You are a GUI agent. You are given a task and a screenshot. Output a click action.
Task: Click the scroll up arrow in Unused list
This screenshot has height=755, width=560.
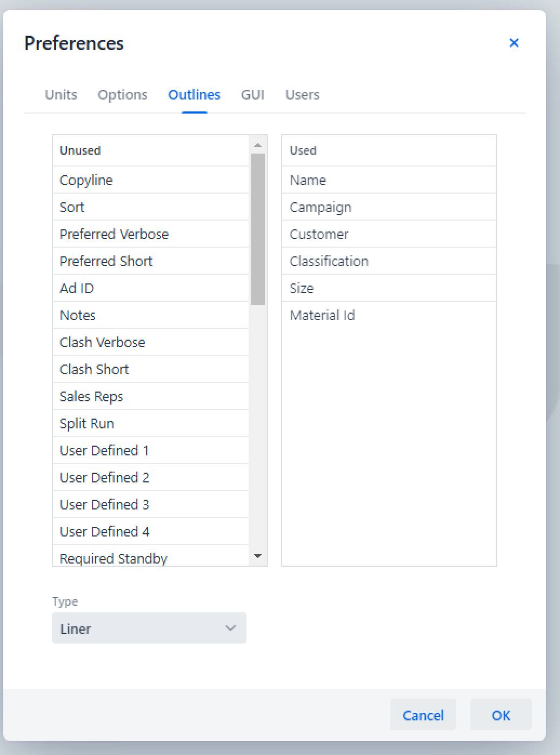click(258, 145)
